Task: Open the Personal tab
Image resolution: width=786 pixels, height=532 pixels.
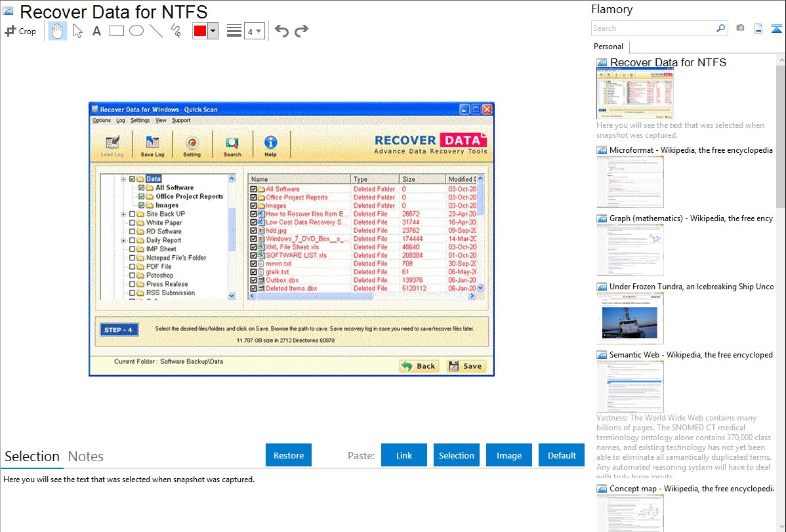Action: click(609, 47)
